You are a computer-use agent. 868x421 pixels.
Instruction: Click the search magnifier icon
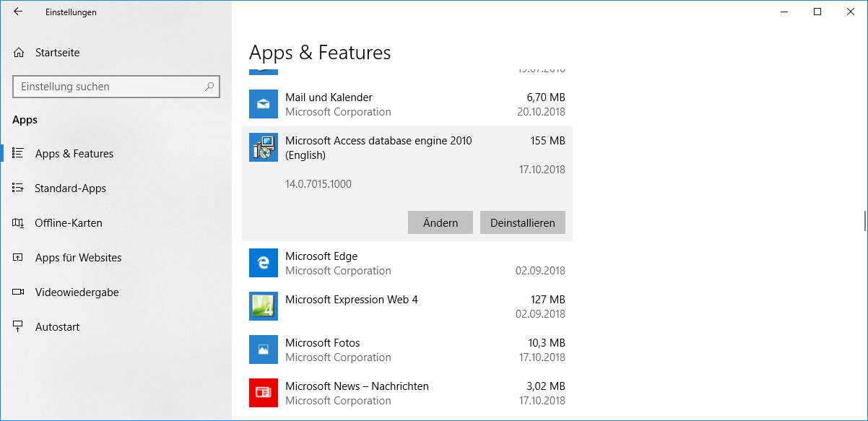click(x=209, y=87)
